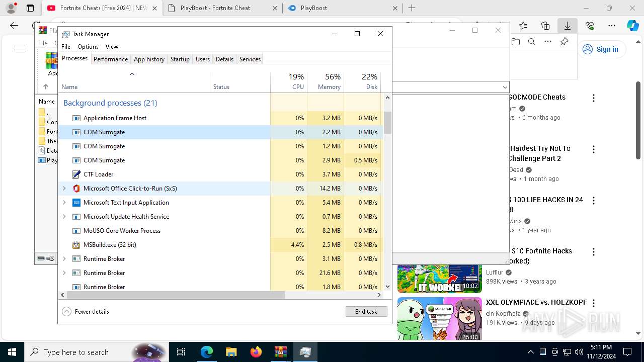
Task: Open the Fortnite Cheats YouTube browser tab
Action: (103, 8)
